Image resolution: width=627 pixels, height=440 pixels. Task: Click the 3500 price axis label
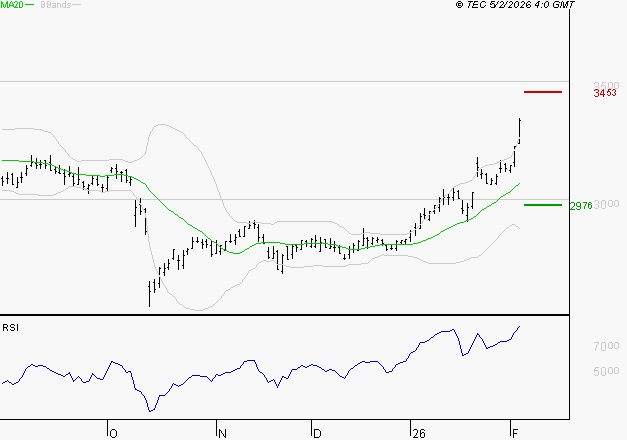point(606,85)
